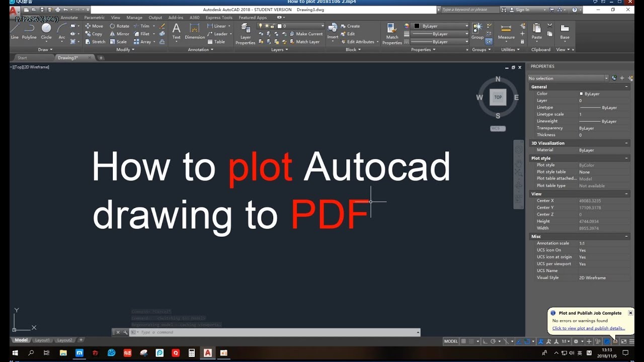
Task: Select the Line drawing tool
Action: tap(15, 31)
